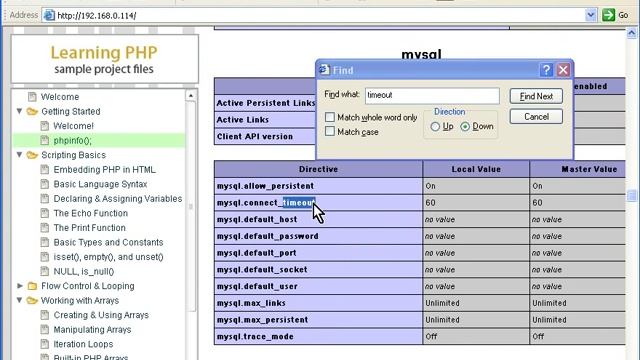
Task: Click the mysql.max_links directive cell
Action: coord(318,303)
